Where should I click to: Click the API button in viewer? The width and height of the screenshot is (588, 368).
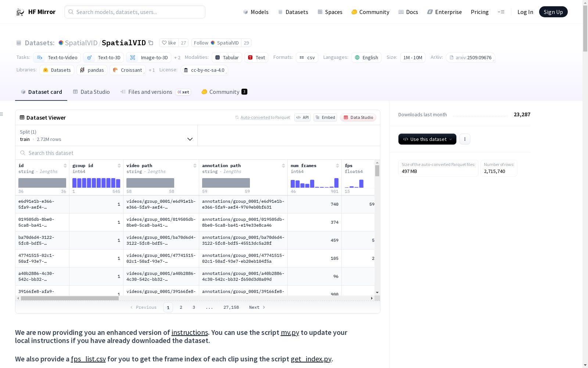pyautogui.click(x=302, y=117)
